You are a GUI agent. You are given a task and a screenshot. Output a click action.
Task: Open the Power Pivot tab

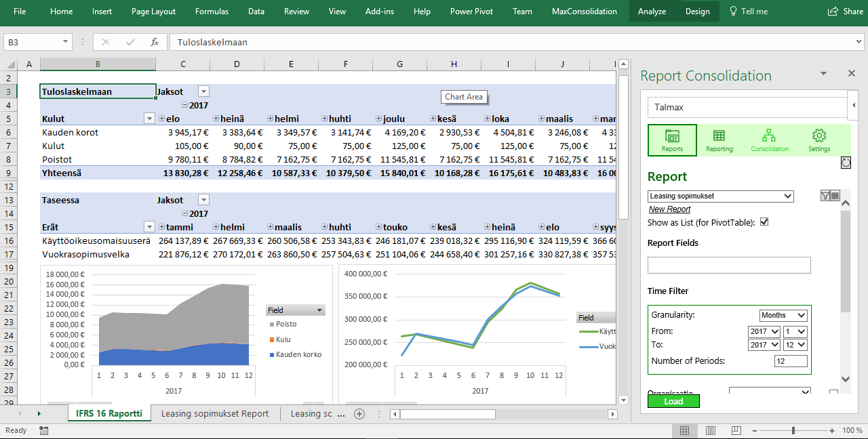472,12
